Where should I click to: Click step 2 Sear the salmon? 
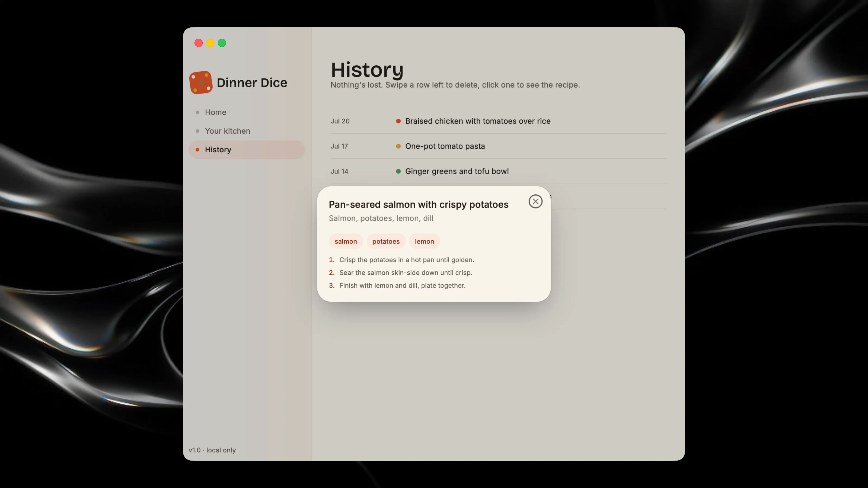point(401,272)
